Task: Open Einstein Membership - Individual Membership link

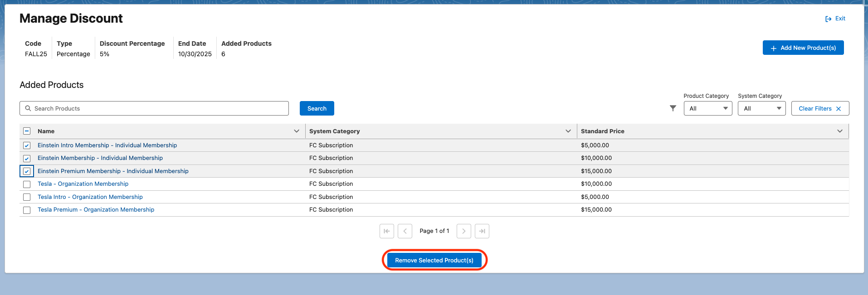Action: (x=100, y=158)
